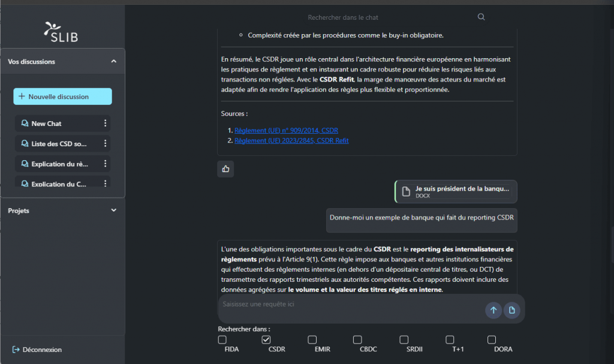Image resolution: width=614 pixels, height=364 pixels.
Task: Click the search magnifier icon
Action: click(481, 17)
